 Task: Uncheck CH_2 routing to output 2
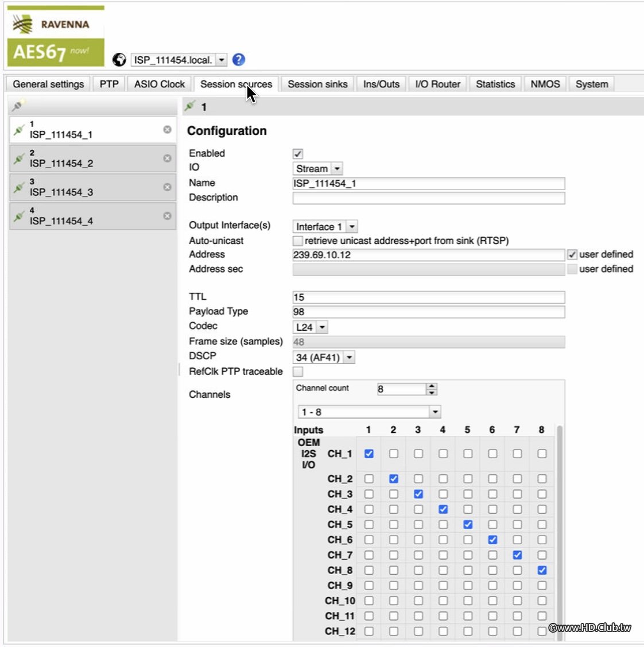pos(394,479)
